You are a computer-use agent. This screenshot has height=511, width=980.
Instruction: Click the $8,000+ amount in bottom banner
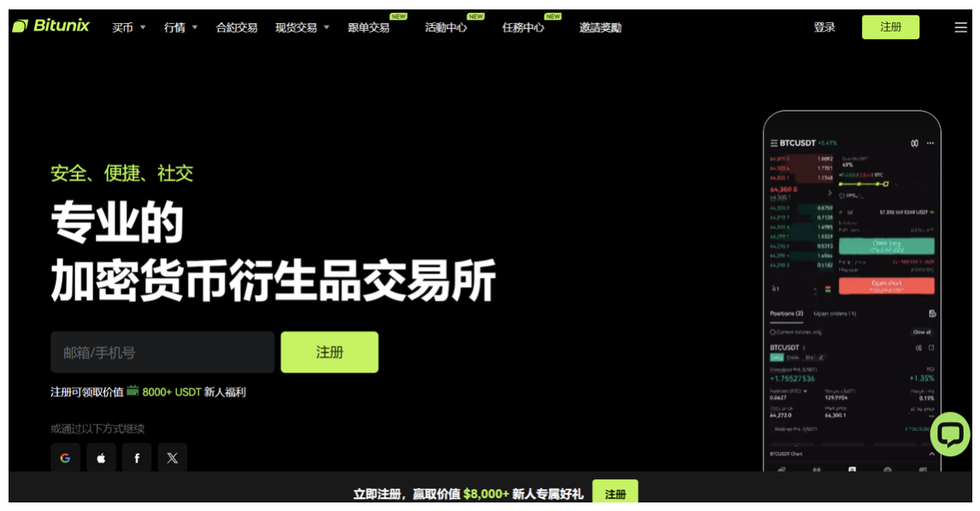[x=487, y=494]
